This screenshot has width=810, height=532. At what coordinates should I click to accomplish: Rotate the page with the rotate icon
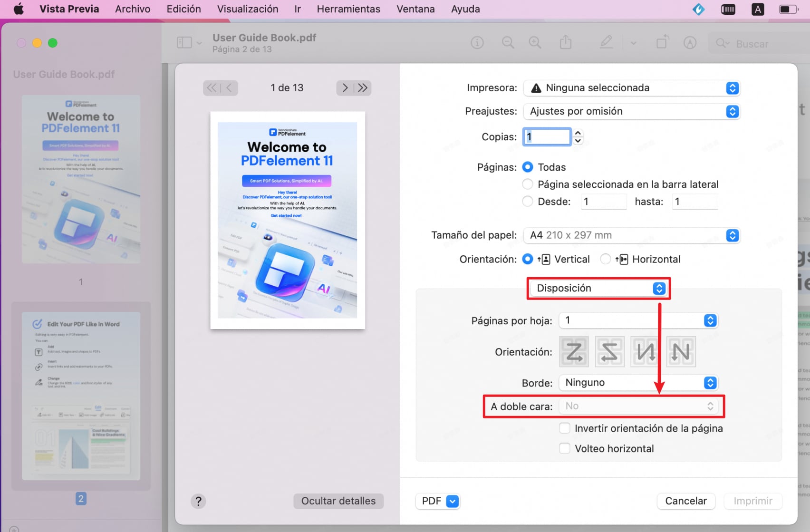(662, 42)
